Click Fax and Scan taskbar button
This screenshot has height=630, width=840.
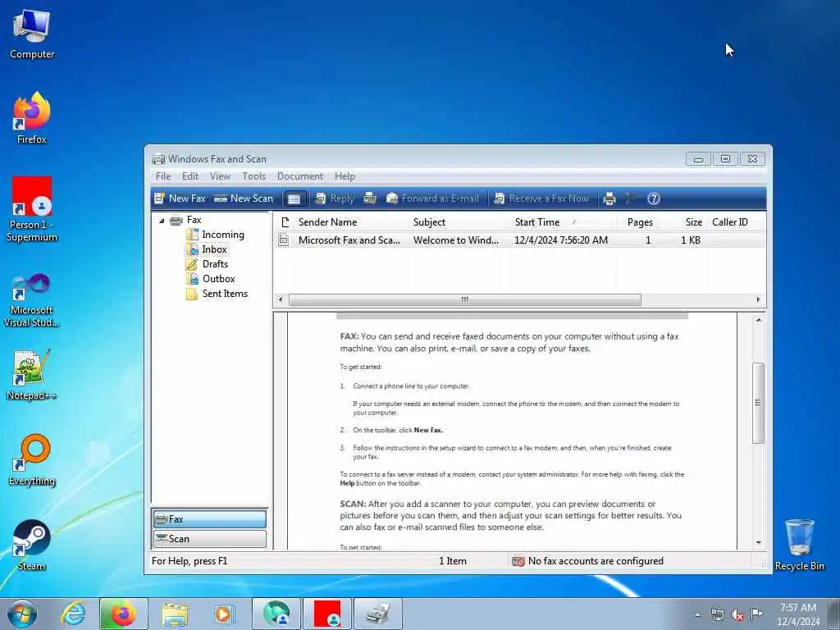tap(378, 614)
